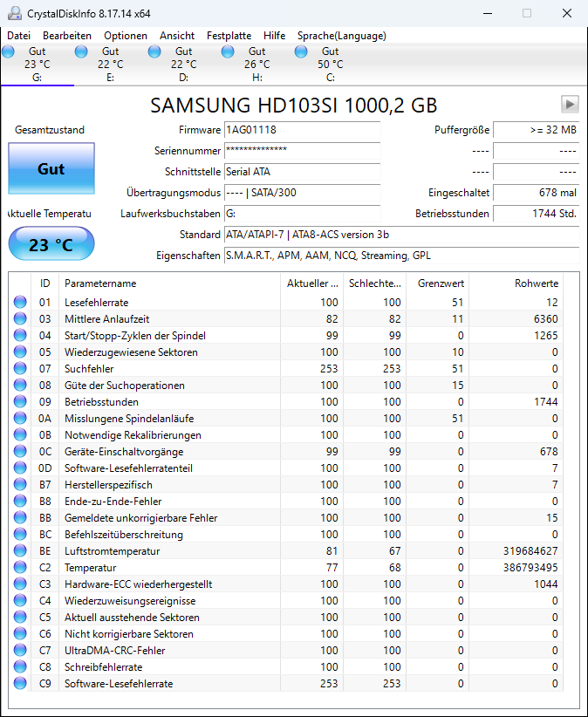This screenshot has width=588, height=717.
Task: Click status orb for Lesefehlerrate row
Action: 20,303
